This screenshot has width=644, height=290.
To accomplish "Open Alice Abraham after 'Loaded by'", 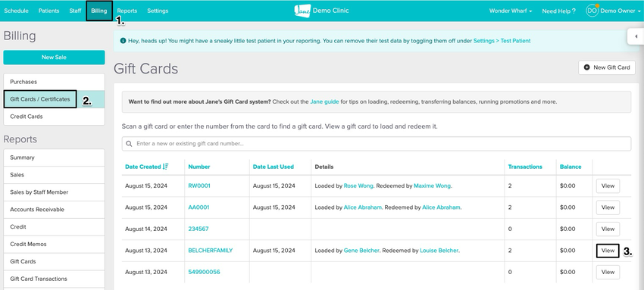I will (x=363, y=207).
